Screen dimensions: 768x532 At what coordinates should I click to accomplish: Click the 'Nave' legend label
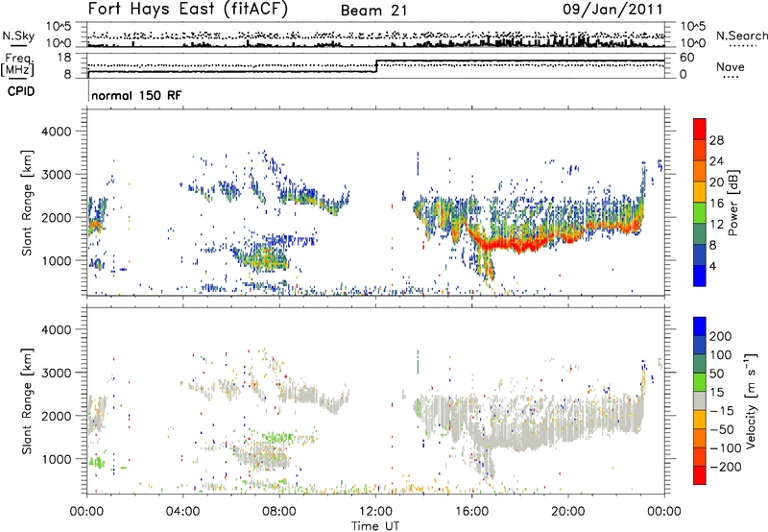click(731, 66)
